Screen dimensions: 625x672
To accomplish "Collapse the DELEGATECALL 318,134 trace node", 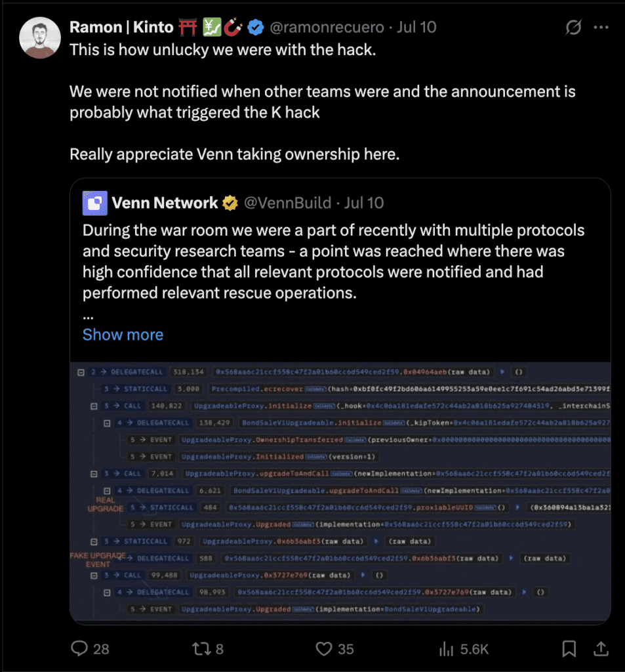I will 81,372.
